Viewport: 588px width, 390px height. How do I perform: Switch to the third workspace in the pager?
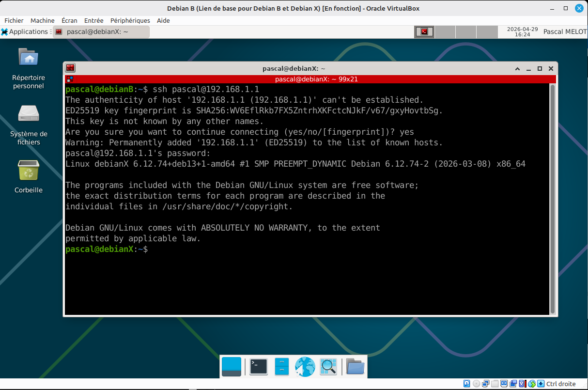click(x=466, y=31)
